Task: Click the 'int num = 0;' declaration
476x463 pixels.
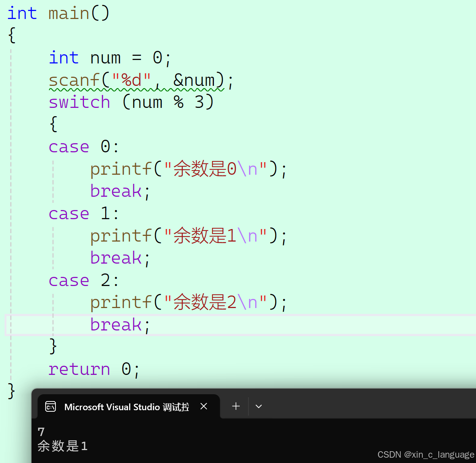Action: [110, 58]
